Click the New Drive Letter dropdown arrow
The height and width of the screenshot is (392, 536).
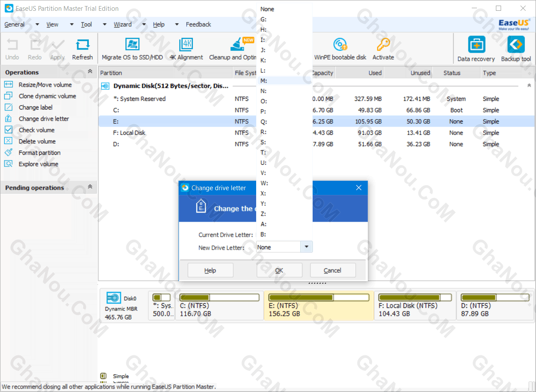click(306, 247)
